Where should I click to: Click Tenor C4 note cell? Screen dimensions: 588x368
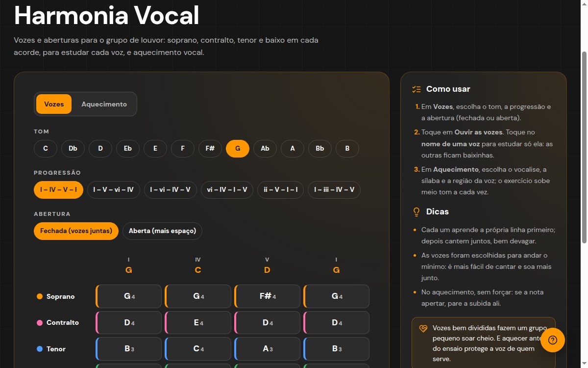point(198,349)
